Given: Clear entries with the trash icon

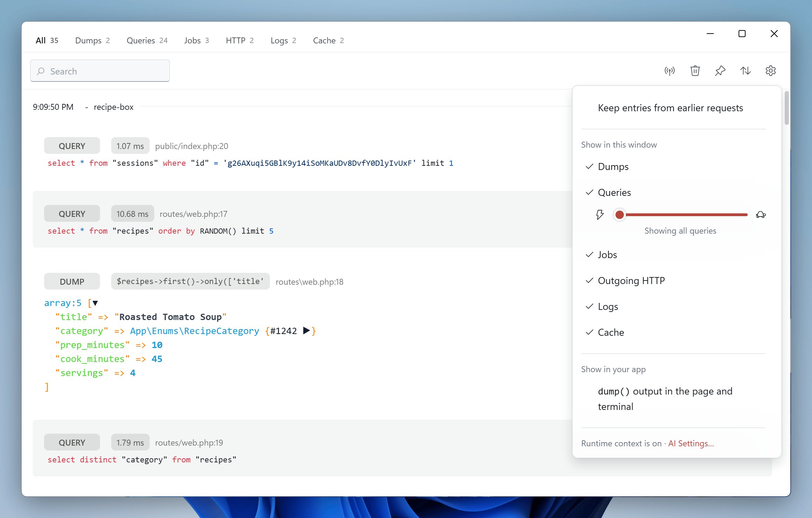Looking at the screenshot, I should point(695,71).
